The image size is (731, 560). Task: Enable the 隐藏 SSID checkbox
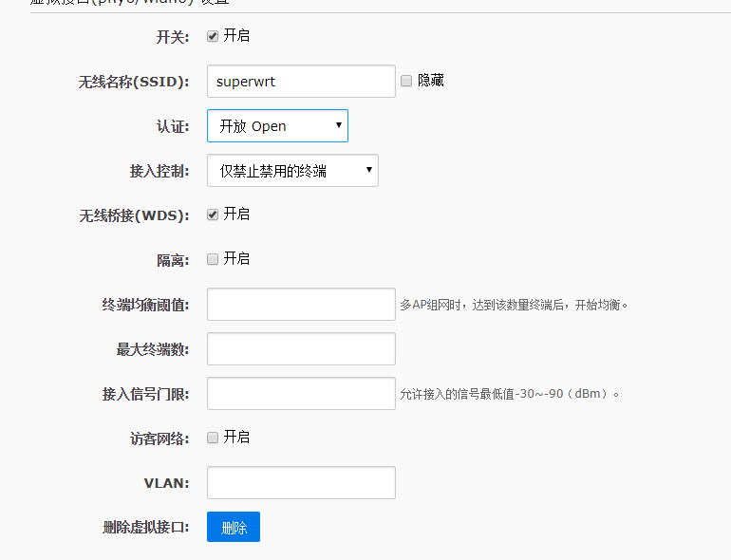(406, 81)
